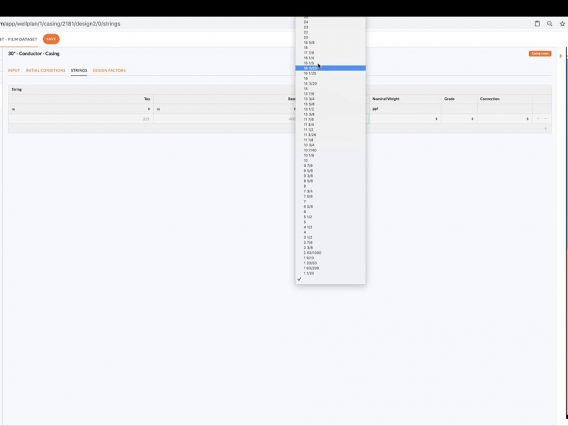568x426 pixels.
Task: Click the browser zoom magnifier icon
Action: pyautogui.click(x=550, y=24)
